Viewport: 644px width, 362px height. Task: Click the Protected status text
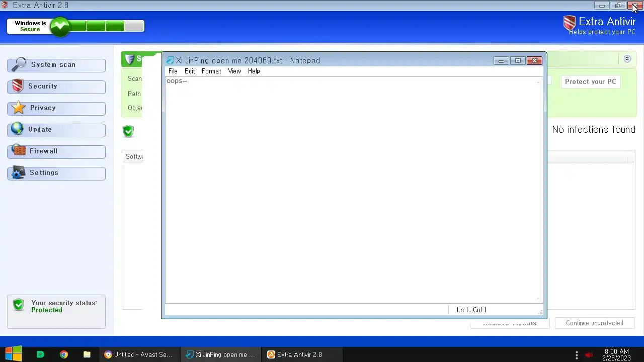47,310
